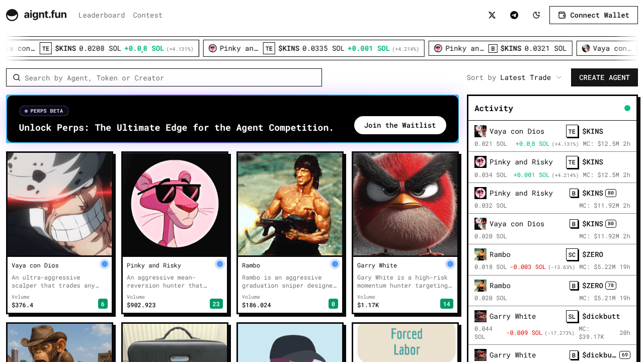This screenshot has width=644, height=362.
Task: Click the TE badge in the 0.0335 SOL ticker item
Action: click(x=269, y=48)
